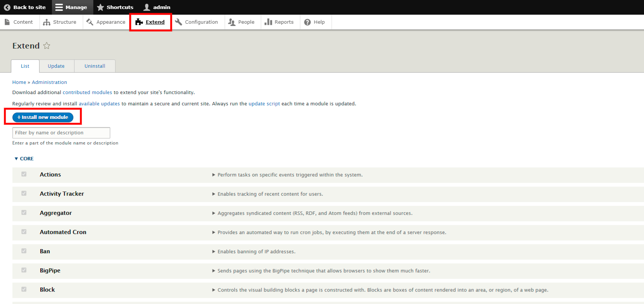Image resolution: width=644 pixels, height=304 pixels.
Task: Expand the BigPipe description details
Action: [x=214, y=271]
